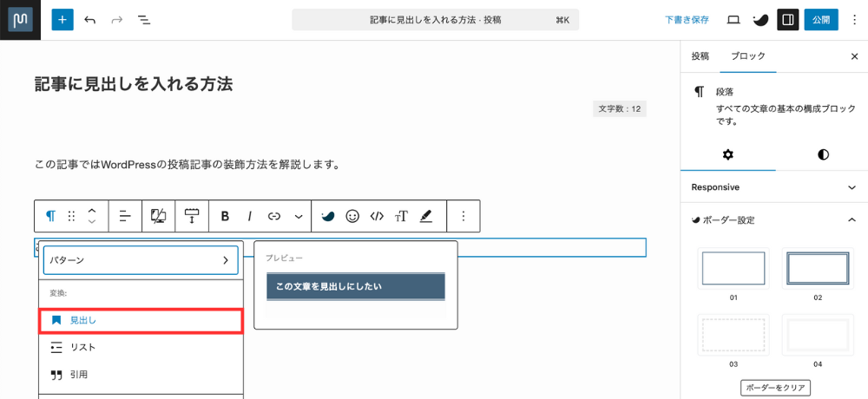Click the emoji smiley icon in toolbar
The image size is (868, 399).
click(x=352, y=216)
